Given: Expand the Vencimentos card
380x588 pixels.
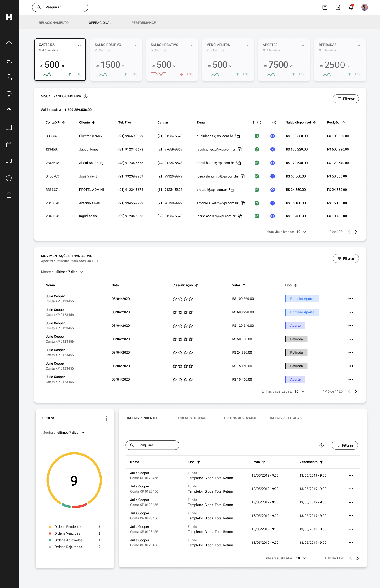Looking at the screenshot, I should [247, 45].
